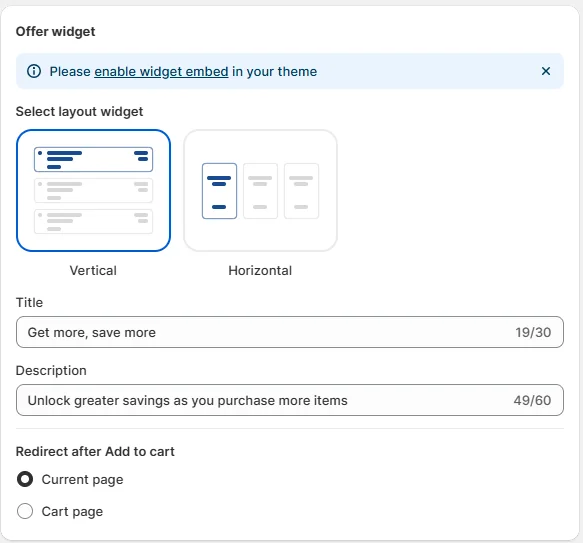
Task: Click the Horizontal label text
Action: pyautogui.click(x=260, y=270)
